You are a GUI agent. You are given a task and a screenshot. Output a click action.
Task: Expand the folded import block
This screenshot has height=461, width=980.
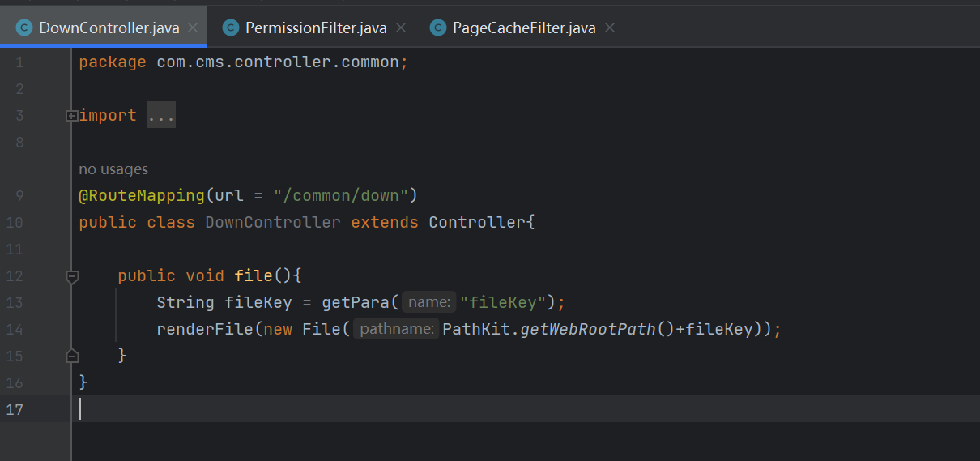coord(72,116)
